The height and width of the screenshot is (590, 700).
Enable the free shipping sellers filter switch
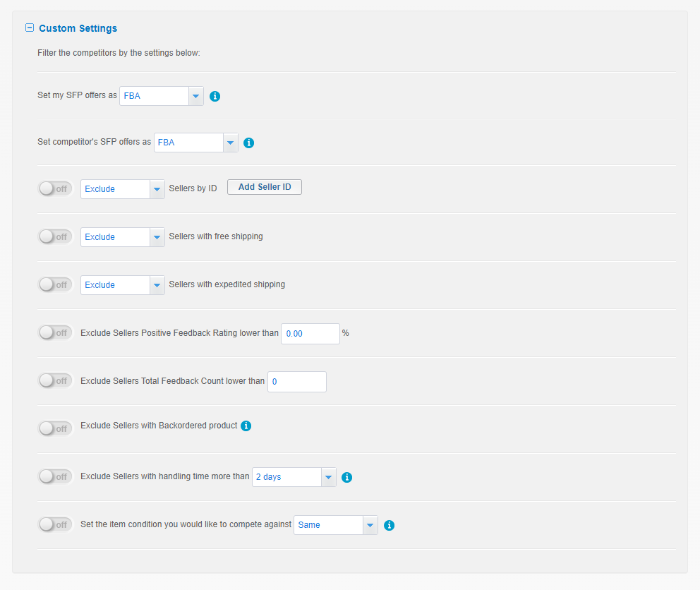tap(55, 236)
